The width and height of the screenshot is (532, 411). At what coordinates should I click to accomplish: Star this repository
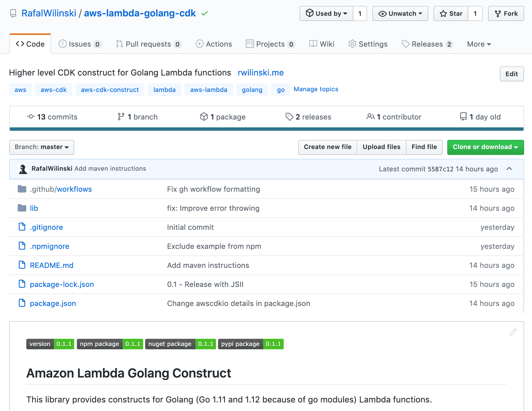coord(451,13)
